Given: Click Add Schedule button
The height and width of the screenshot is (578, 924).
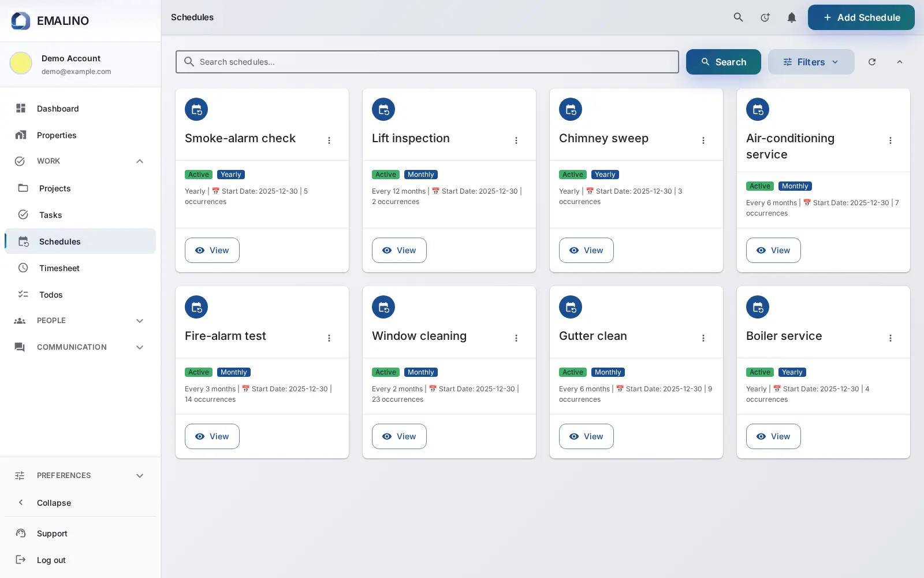Looking at the screenshot, I should pyautogui.click(x=861, y=17).
